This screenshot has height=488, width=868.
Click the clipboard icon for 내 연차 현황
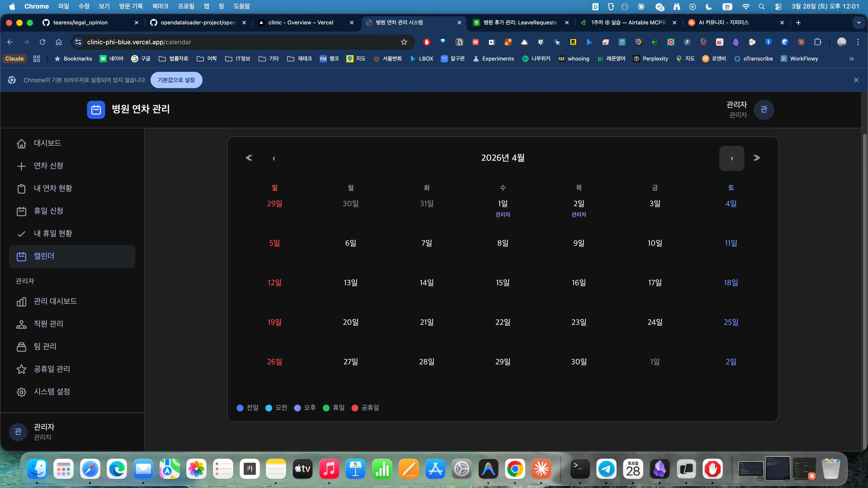pos(21,189)
